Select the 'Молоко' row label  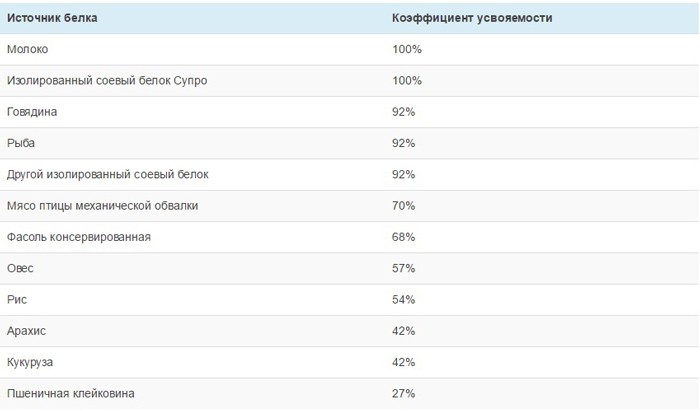pyautogui.click(x=27, y=49)
